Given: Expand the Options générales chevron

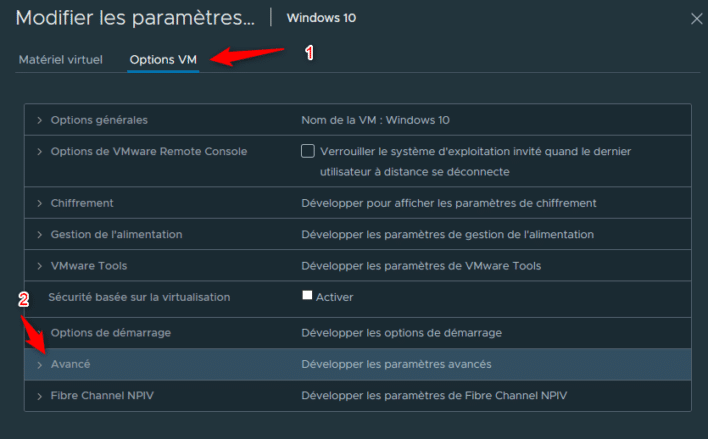Looking at the screenshot, I should (40, 120).
